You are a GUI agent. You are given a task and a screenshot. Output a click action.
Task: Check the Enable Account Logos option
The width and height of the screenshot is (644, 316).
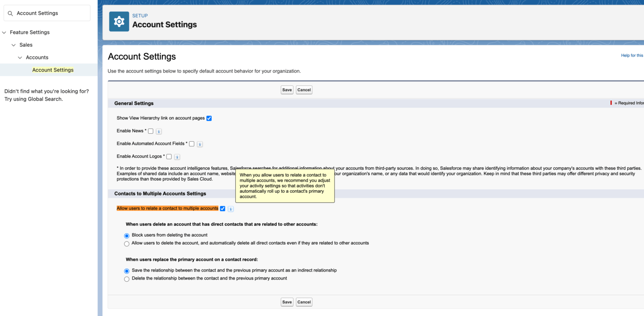[169, 156]
